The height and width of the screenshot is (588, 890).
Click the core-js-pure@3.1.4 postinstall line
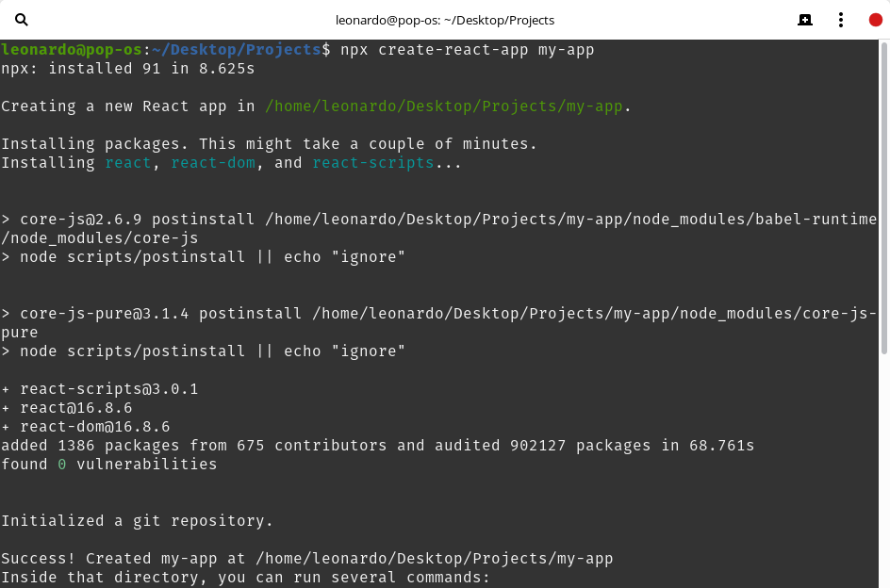pyautogui.click(x=438, y=313)
